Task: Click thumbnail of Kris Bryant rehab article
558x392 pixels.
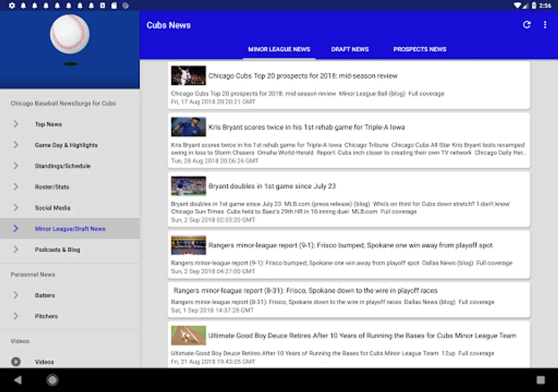Action: [x=188, y=127]
